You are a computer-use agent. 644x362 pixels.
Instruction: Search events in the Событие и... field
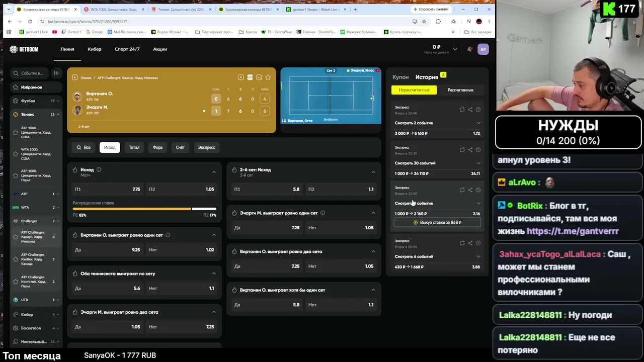click(31, 73)
